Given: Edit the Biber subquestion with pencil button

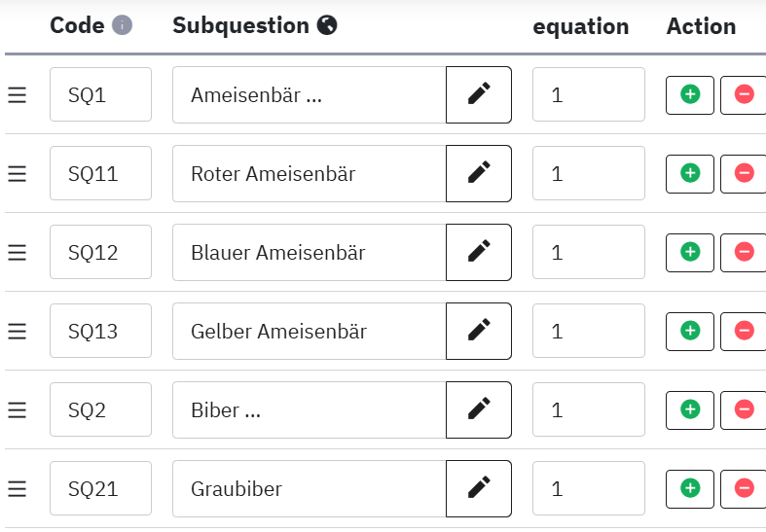Looking at the screenshot, I should point(478,409).
